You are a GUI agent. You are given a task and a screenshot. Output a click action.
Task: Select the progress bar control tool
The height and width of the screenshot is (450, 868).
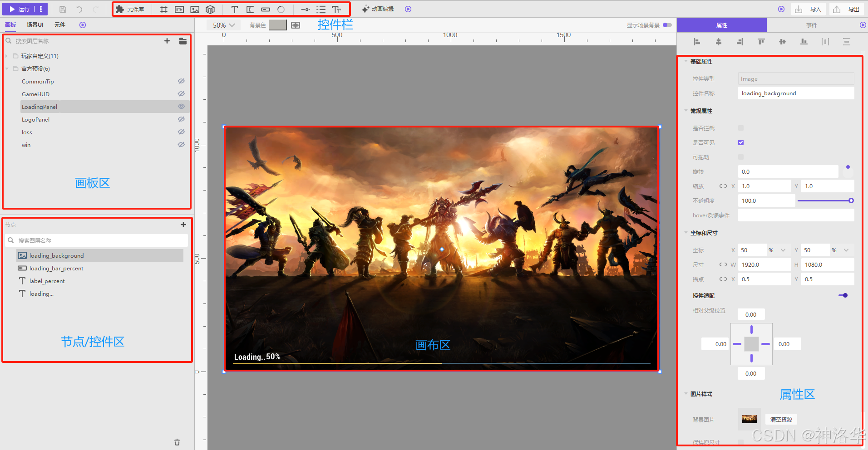(x=266, y=10)
